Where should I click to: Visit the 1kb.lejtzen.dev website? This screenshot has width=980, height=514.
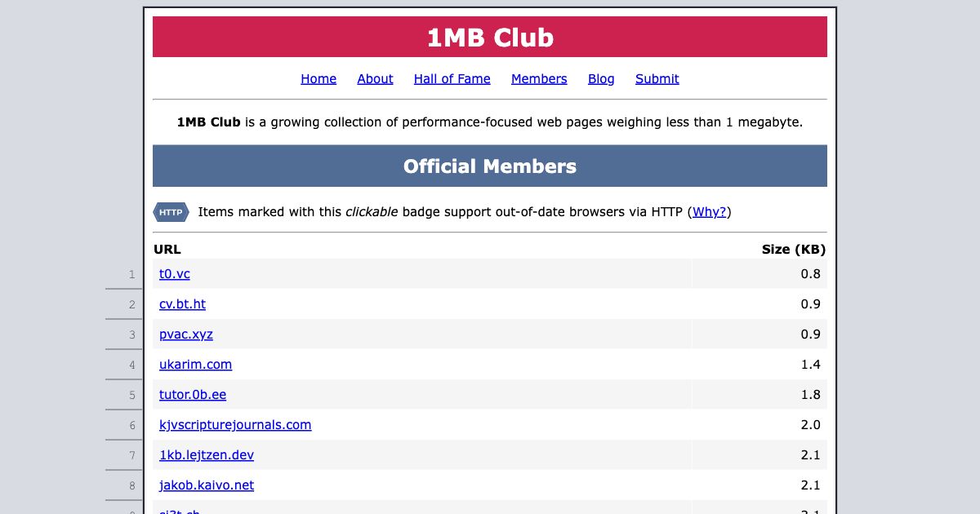207,455
